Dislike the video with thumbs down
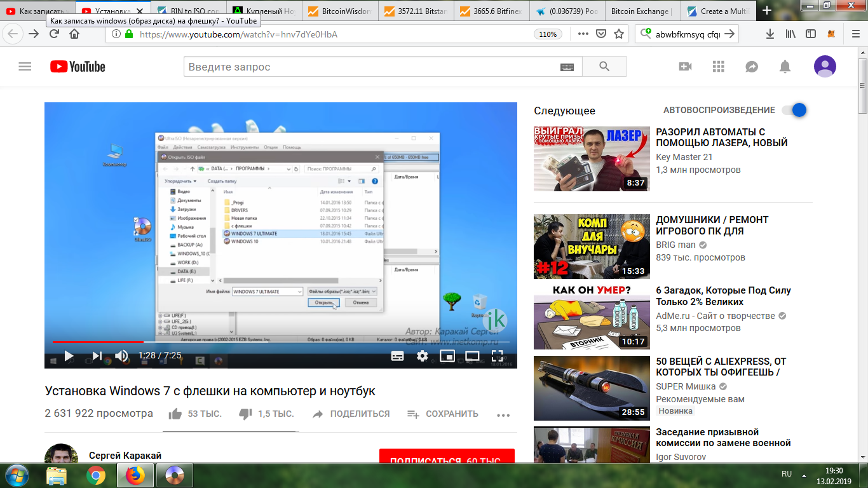This screenshot has height=488, width=868. (x=245, y=414)
